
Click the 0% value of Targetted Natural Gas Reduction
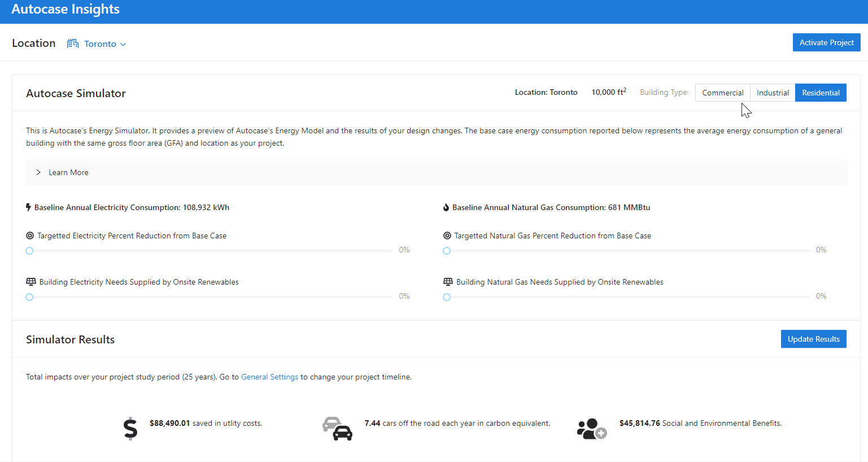[x=821, y=250]
